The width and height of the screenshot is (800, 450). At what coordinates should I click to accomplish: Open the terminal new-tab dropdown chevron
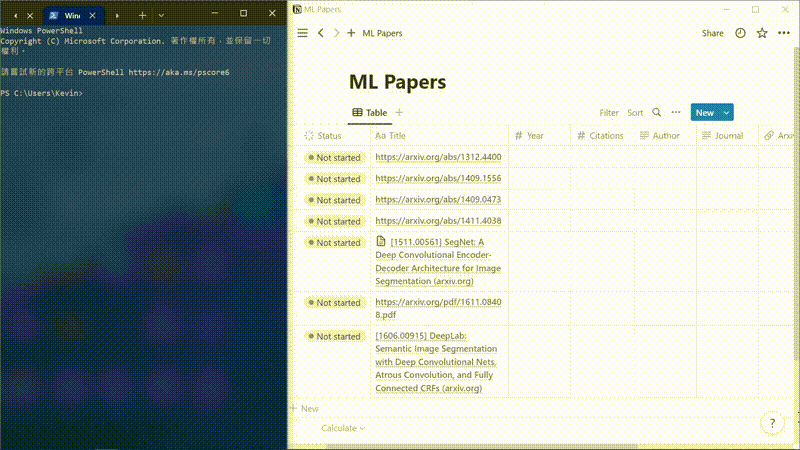tap(161, 16)
